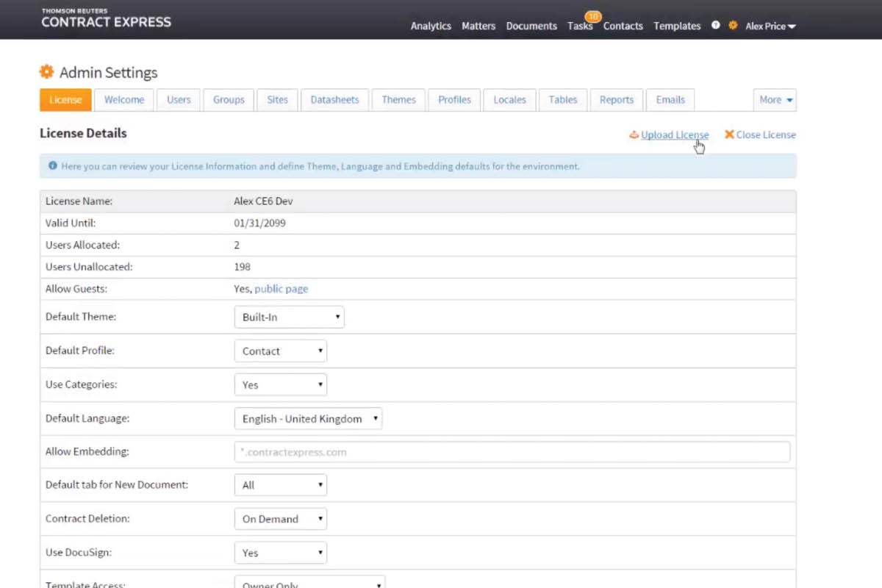
Task: Click Close License with the X icon
Action: [x=760, y=135]
